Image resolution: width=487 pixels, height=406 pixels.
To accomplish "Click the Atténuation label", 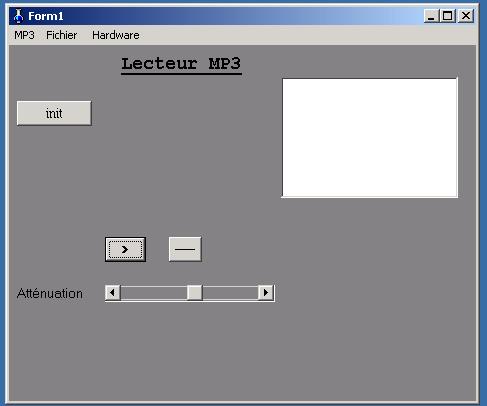I will coord(50,294).
